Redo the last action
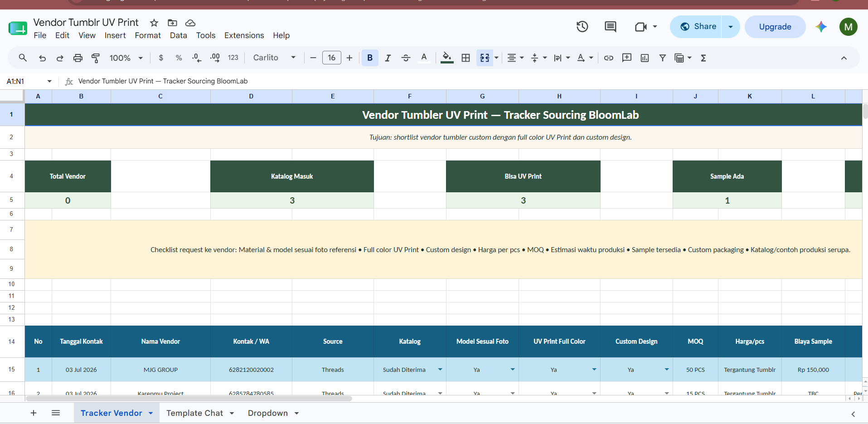This screenshot has height=424, width=868. (x=60, y=58)
